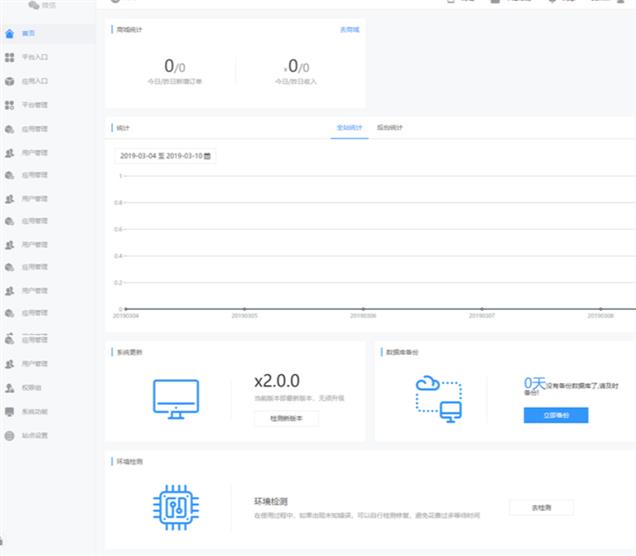Click the blue 立即备份 button
This screenshot has width=636, height=556.
(x=555, y=415)
